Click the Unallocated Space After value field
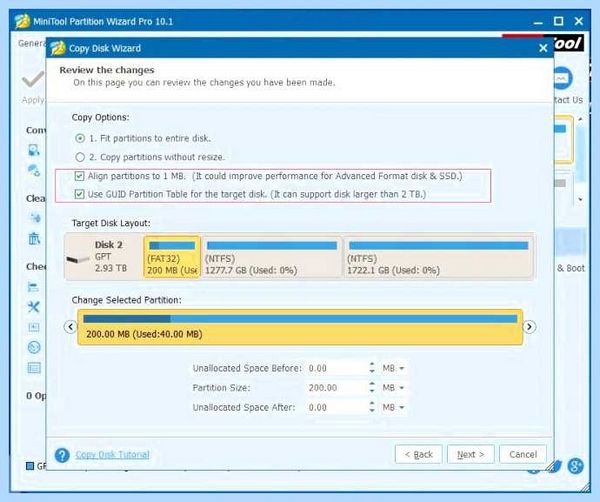The height and width of the screenshot is (502, 600). coord(337,407)
